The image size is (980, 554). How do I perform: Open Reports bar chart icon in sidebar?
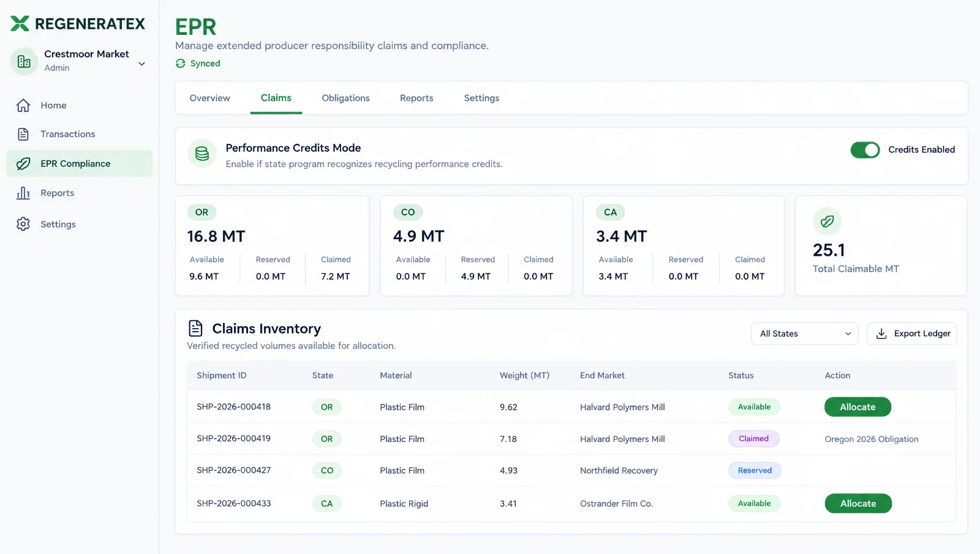click(23, 193)
